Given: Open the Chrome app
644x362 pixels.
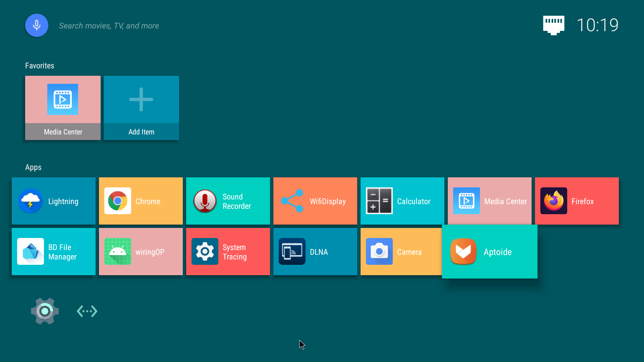Looking at the screenshot, I should pos(141,201).
